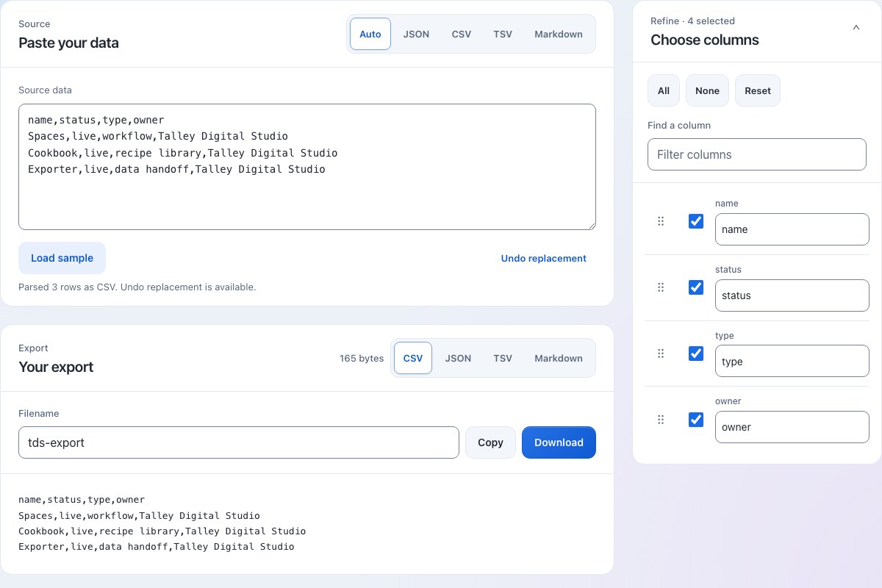Uncheck the owner column checkbox
882x588 pixels.
pyautogui.click(x=696, y=420)
